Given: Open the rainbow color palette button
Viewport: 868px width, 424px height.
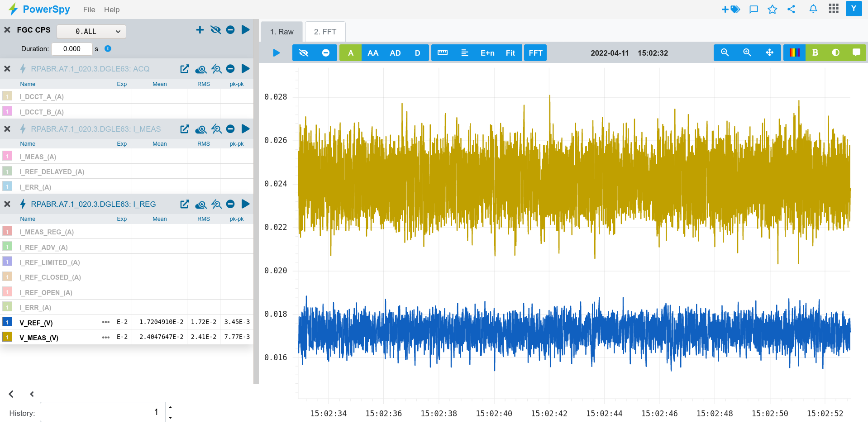Looking at the screenshot, I should tap(794, 52).
